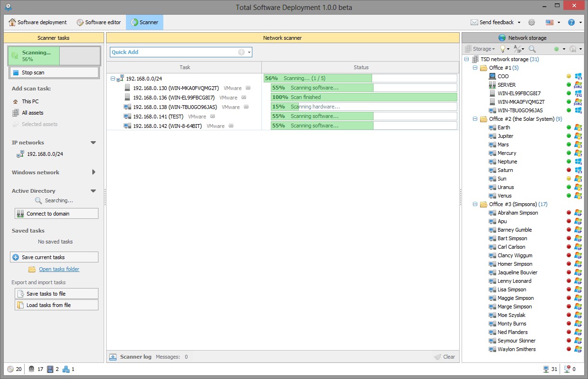Click the A/IP name display icon
This screenshot has width=588, height=379.
point(518,49)
